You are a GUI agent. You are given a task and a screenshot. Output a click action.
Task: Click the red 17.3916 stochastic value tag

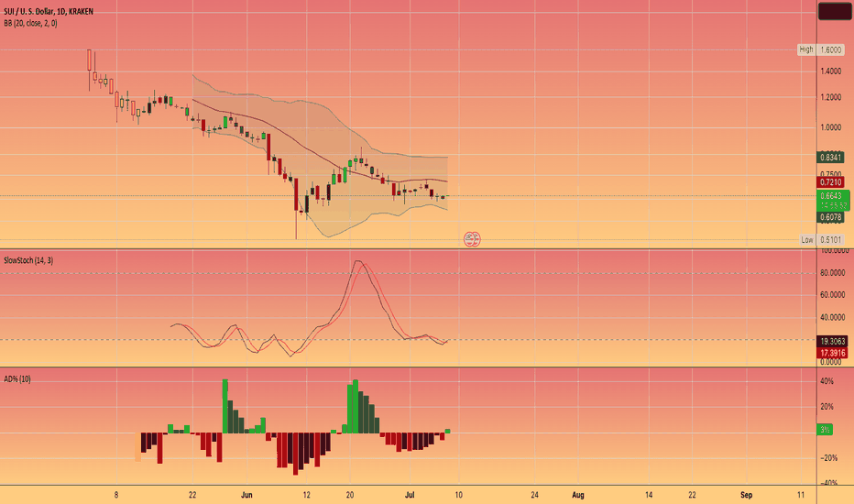[x=832, y=353]
